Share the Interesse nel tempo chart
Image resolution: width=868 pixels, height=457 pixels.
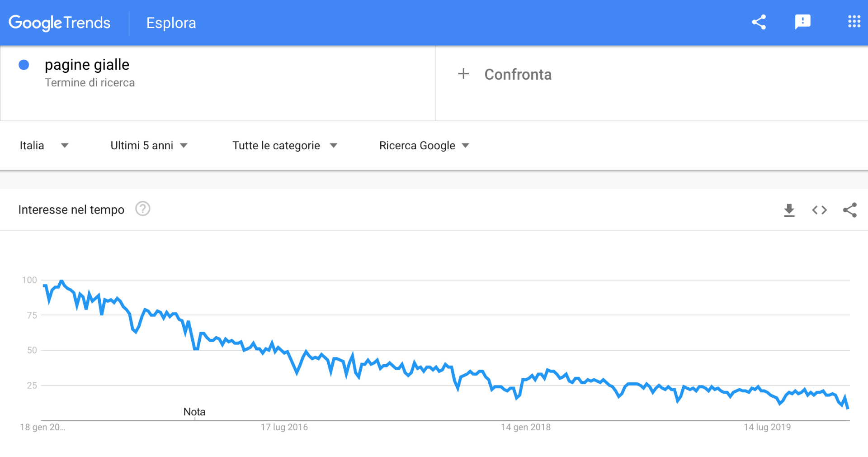(x=849, y=210)
